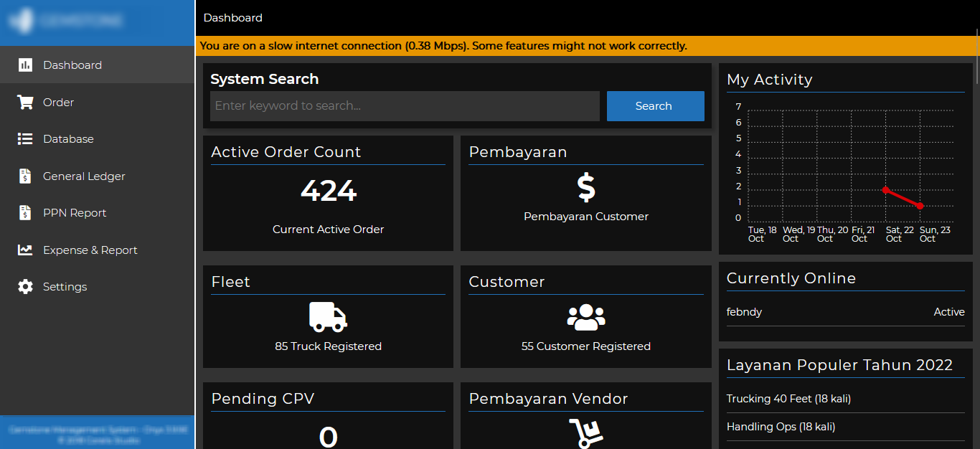Click the truck icon in Fleet card

[328, 317]
